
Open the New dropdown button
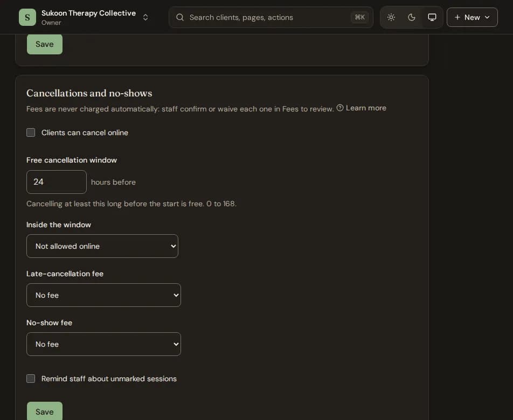coord(472,17)
